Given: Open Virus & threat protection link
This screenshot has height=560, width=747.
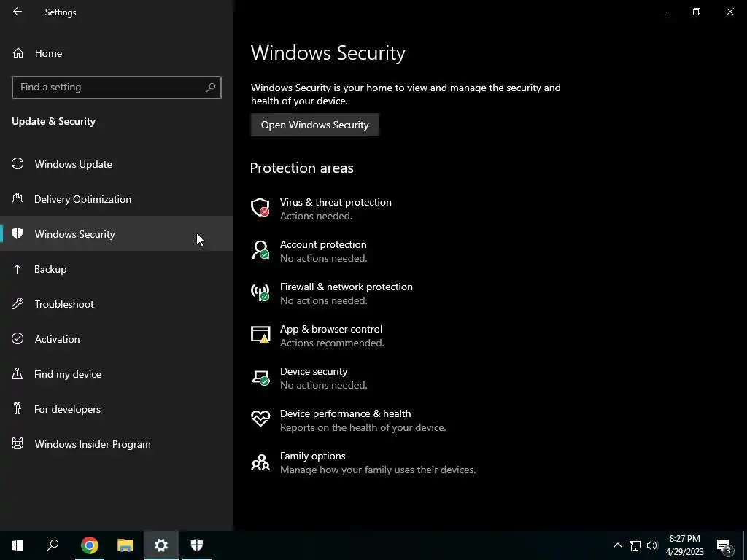Looking at the screenshot, I should tap(336, 202).
